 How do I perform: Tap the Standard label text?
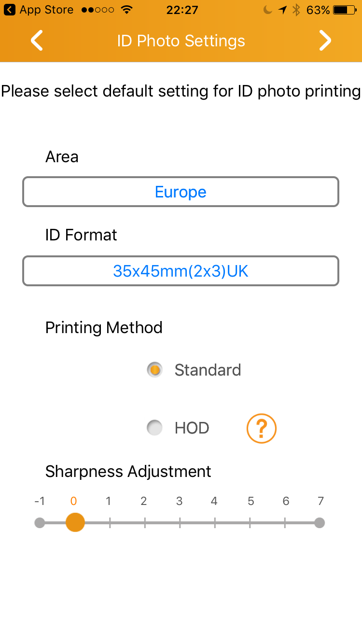tap(208, 370)
